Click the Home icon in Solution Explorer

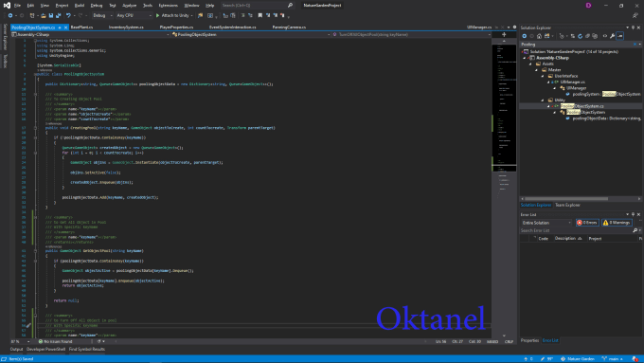tap(539, 36)
